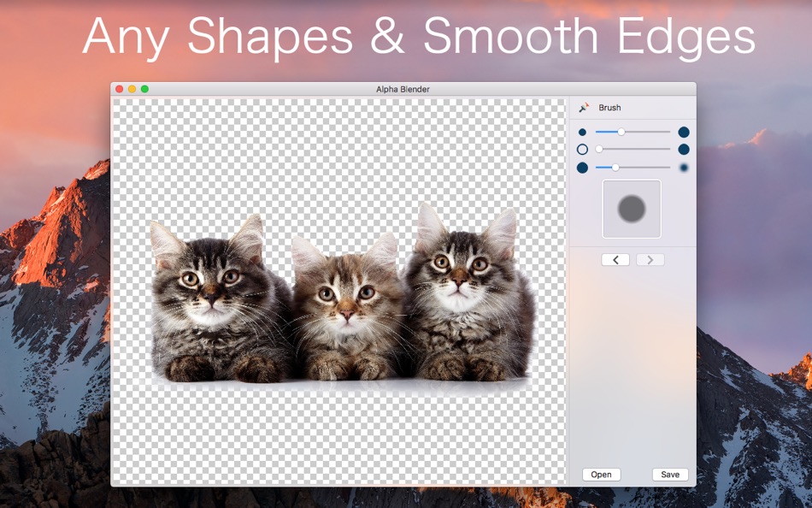
Task: Click the small brush size dot icon
Action: coord(582,133)
